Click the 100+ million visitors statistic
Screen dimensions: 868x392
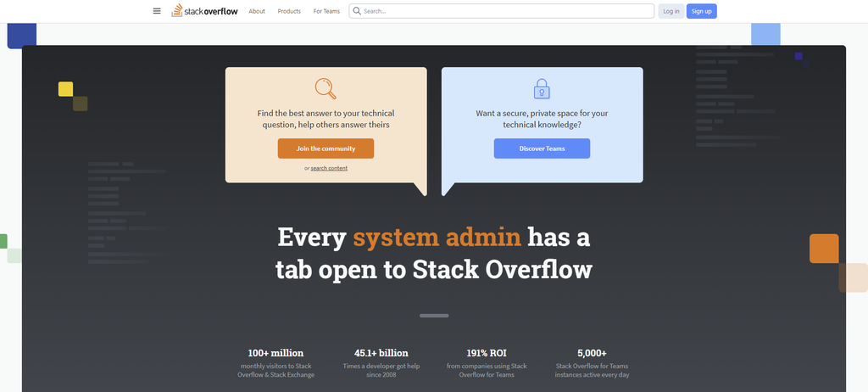coord(275,353)
